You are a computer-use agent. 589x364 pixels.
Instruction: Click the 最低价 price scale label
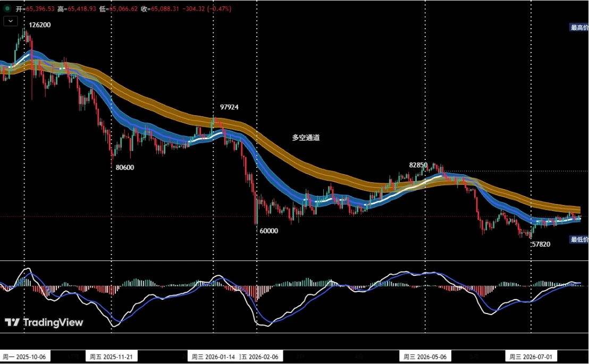coord(579,239)
